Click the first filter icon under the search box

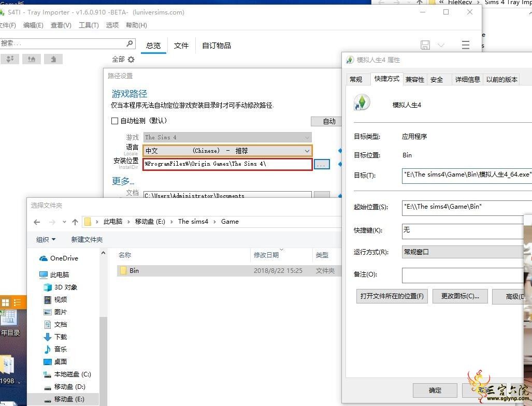(10, 59)
